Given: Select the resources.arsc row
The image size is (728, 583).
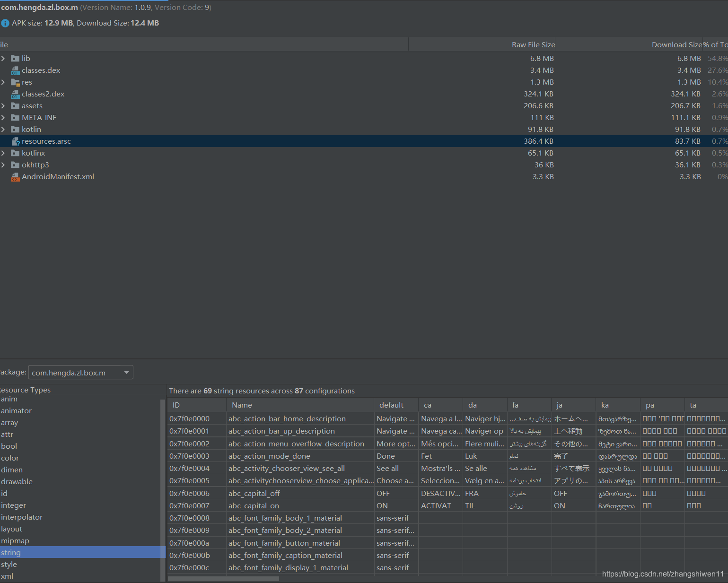Looking at the screenshot, I should click(364, 141).
